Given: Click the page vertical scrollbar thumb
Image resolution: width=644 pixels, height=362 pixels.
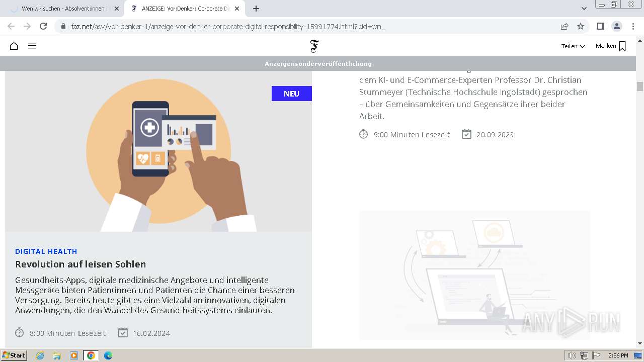Looking at the screenshot, I should tap(640, 86).
